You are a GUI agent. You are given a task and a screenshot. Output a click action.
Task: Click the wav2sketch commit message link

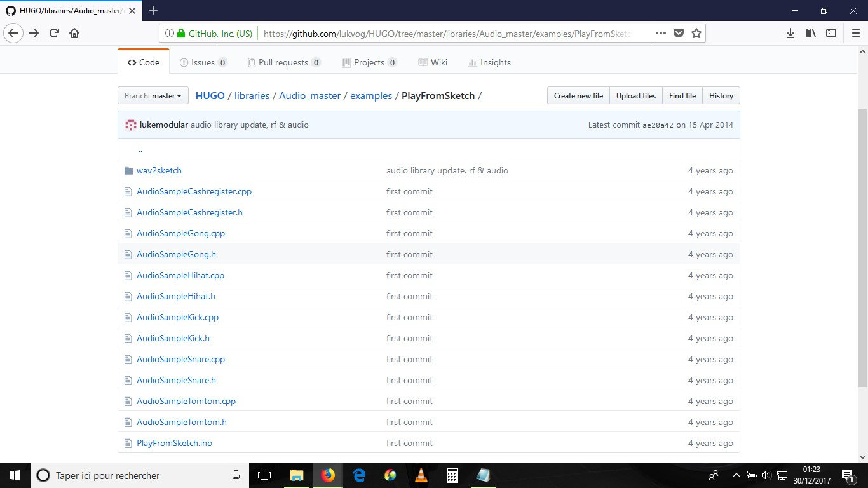(447, 170)
